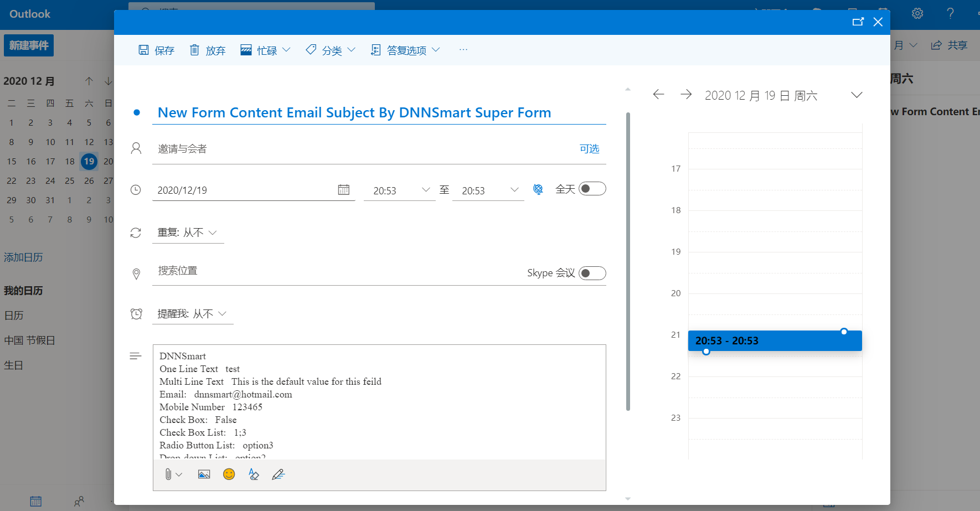Click the 可选 optional attendees link

click(590, 149)
